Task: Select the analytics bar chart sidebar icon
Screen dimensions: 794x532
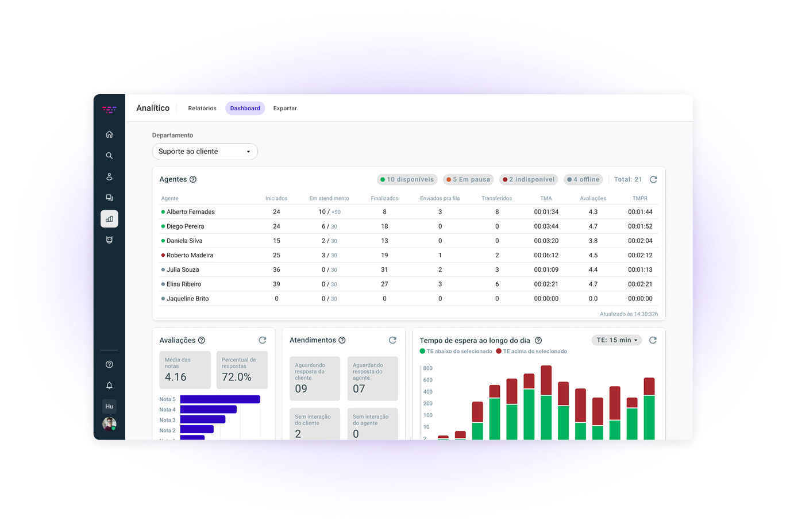Action: click(109, 219)
